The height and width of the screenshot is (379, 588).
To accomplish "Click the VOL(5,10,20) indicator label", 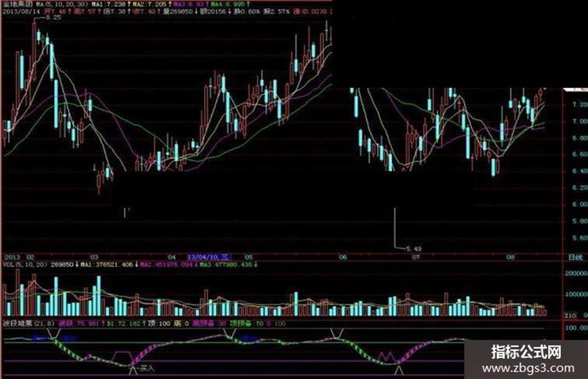I will [25, 264].
